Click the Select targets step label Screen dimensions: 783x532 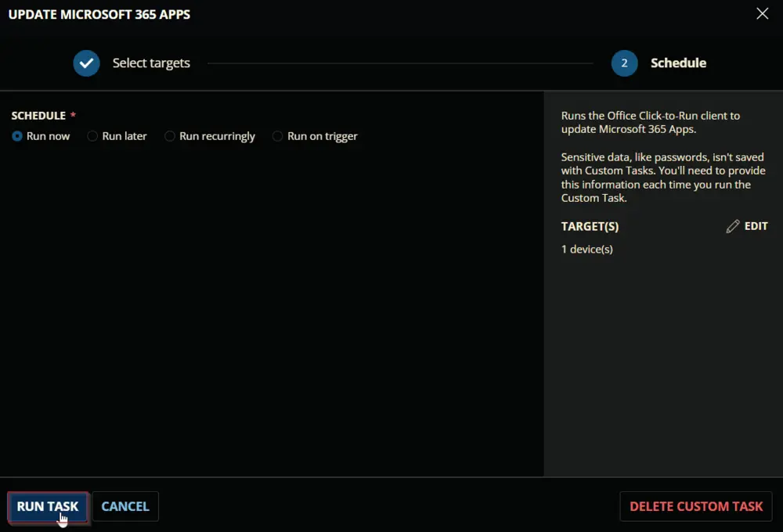(x=151, y=63)
